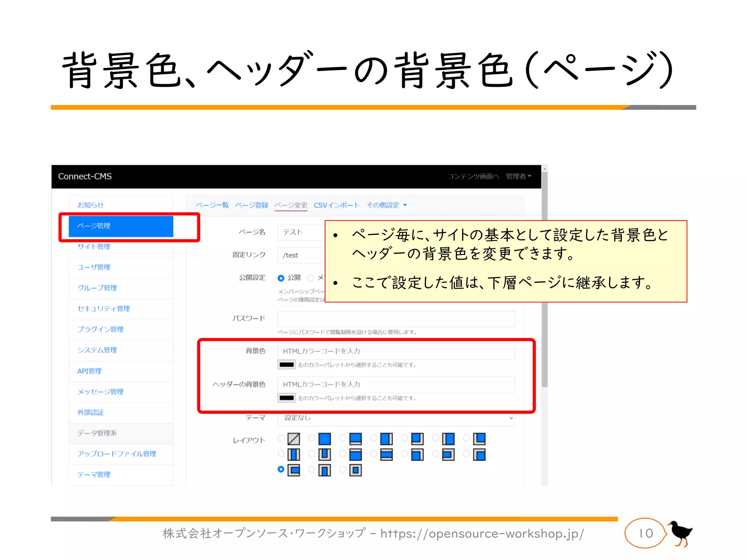747x560 pixels.
Task: Select U-shaped layout icon with both columns and footer
Action: pos(325,455)
